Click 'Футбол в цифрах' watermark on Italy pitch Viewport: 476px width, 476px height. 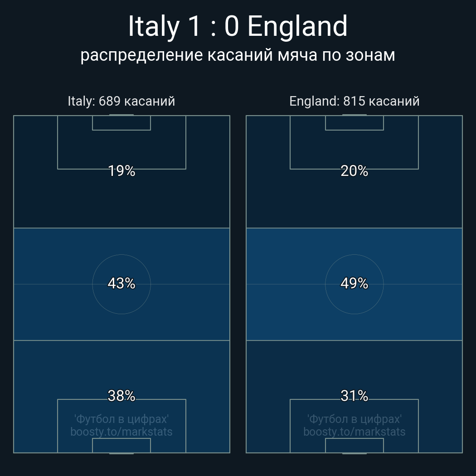[121, 419]
